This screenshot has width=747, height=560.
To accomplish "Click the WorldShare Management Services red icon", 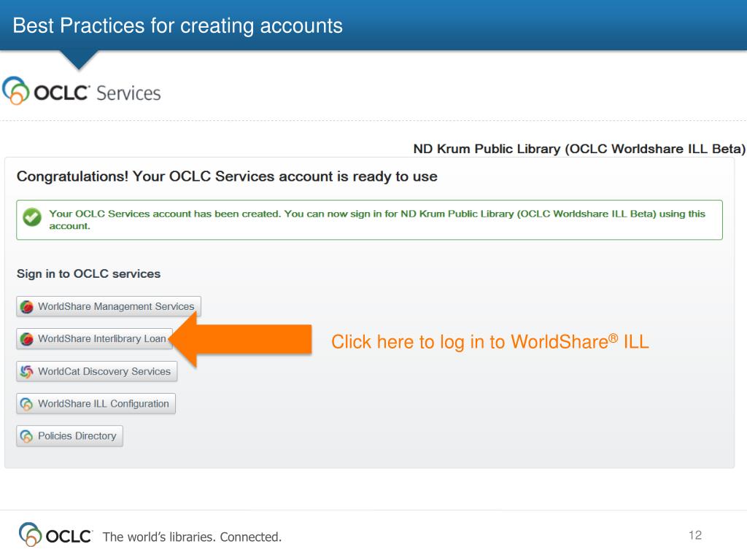I will point(27,307).
